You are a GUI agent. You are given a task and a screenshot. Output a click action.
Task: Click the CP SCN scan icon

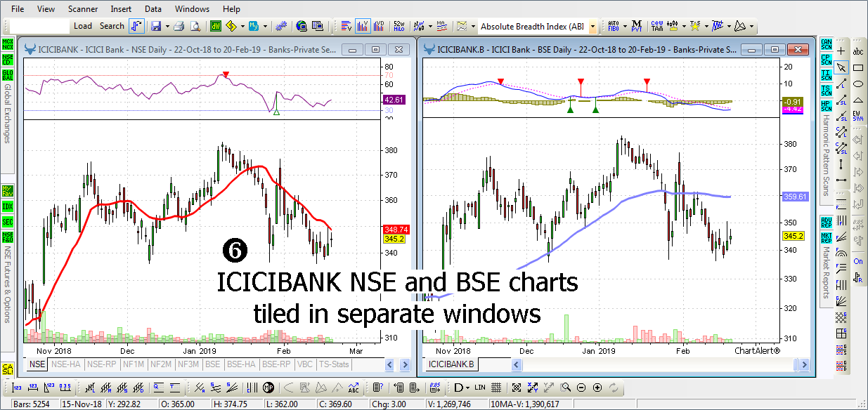pos(826,59)
